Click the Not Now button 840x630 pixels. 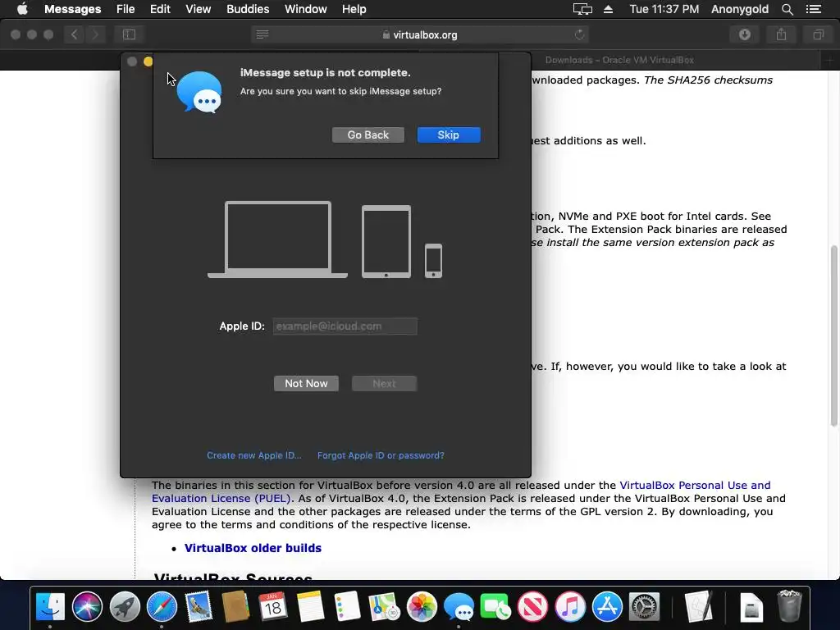point(306,384)
